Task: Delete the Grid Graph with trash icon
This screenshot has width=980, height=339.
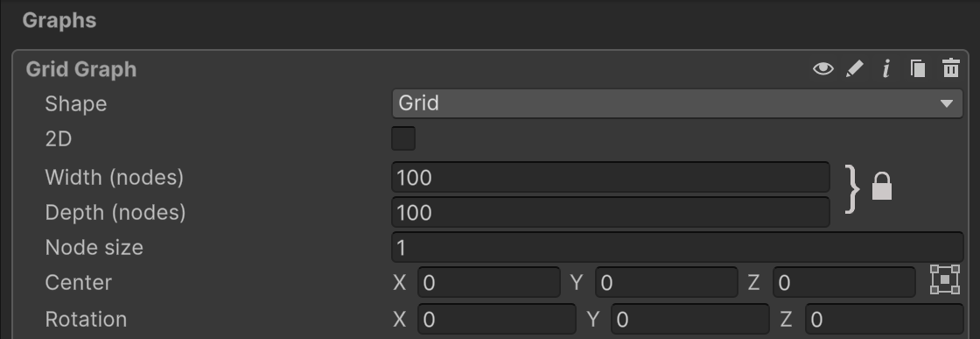Action: click(950, 68)
